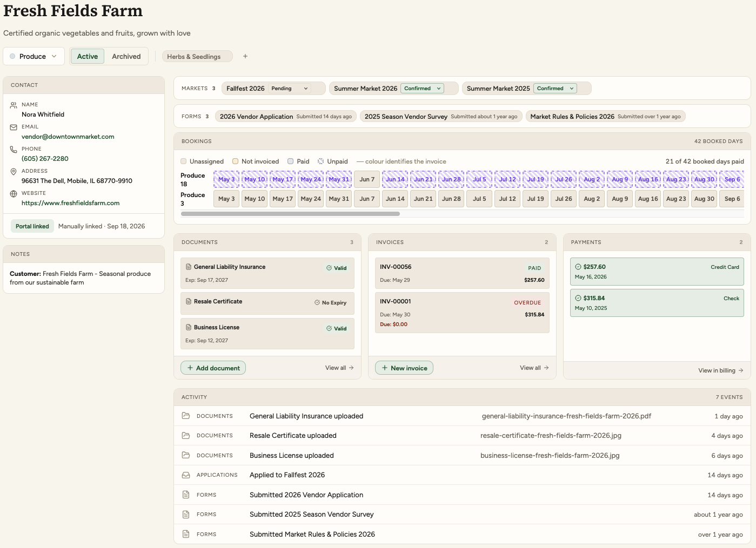The width and height of the screenshot is (756, 548).
Task: Open Summer Market 2025 Confirmed status dropdown
Action: [556, 89]
